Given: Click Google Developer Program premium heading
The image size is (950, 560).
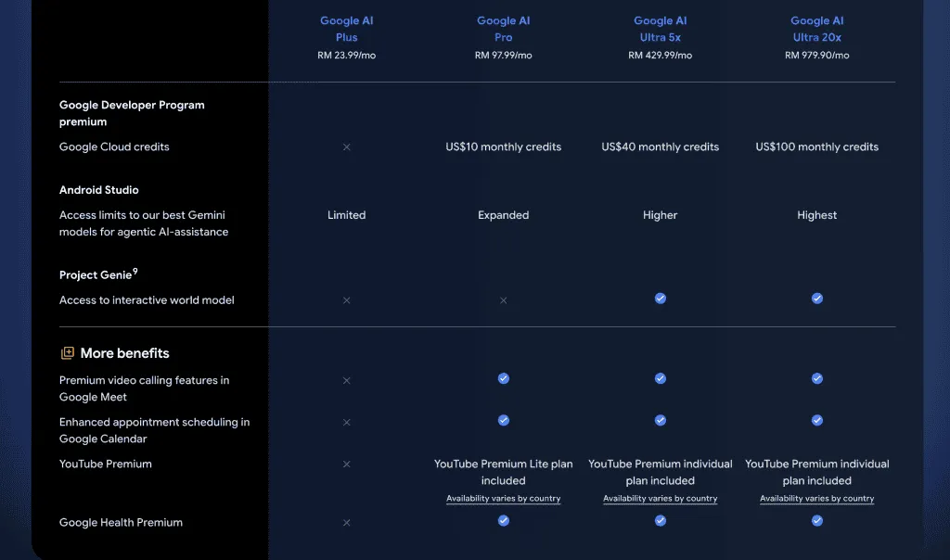Looking at the screenshot, I should coord(132,113).
